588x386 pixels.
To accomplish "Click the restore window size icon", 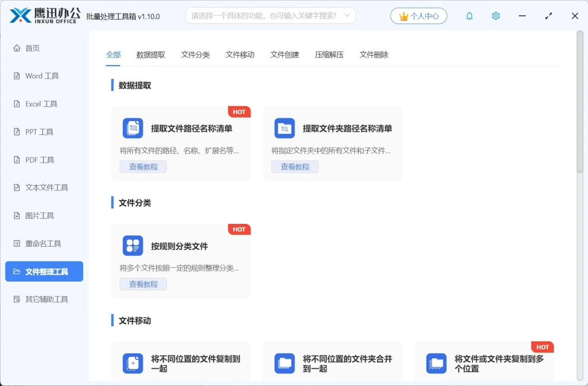I will pyautogui.click(x=549, y=16).
